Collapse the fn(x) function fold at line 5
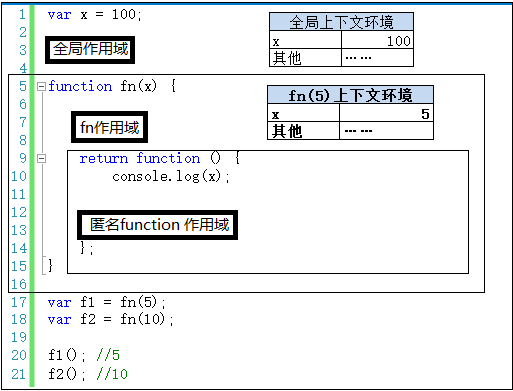This screenshot has width=513, height=391. click(41, 87)
